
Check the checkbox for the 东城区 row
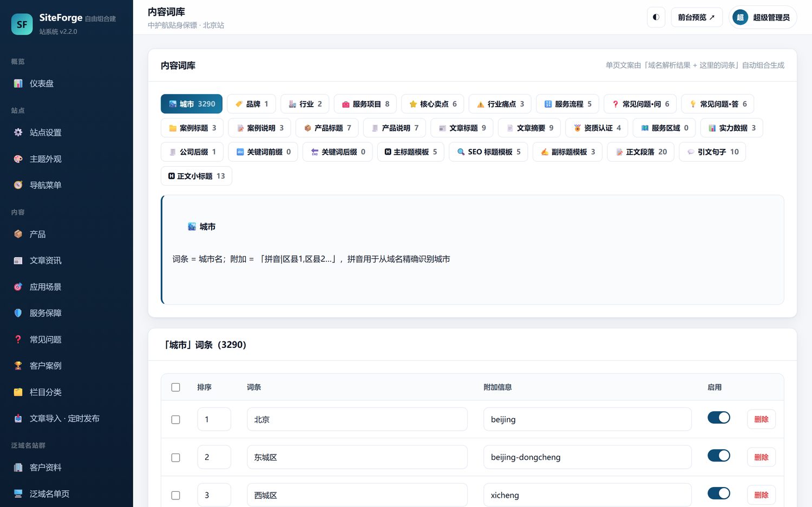tap(175, 458)
